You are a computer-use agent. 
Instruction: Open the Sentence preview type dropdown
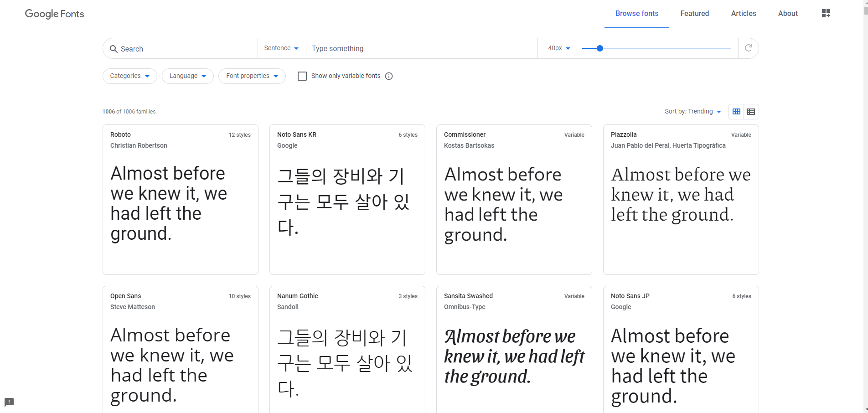pyautogui.click(x=281, y=48)
